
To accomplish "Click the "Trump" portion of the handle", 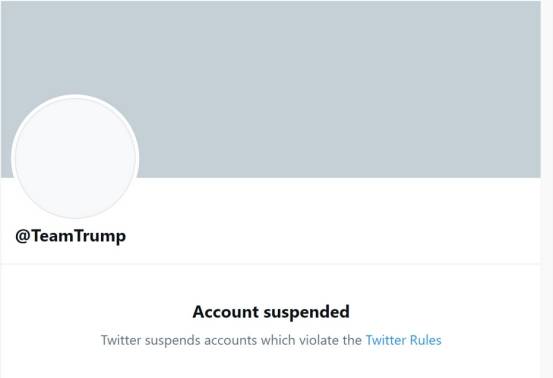I will (101, 236).
